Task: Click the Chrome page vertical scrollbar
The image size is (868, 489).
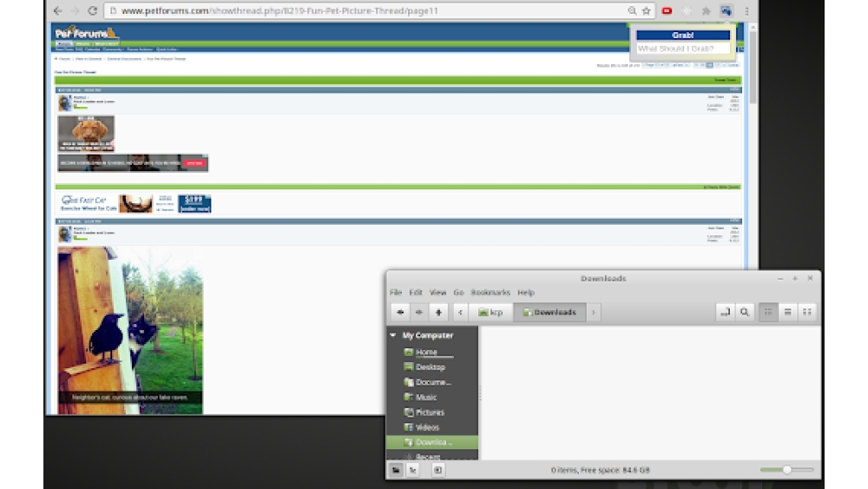Action: (x=753, y=67)
